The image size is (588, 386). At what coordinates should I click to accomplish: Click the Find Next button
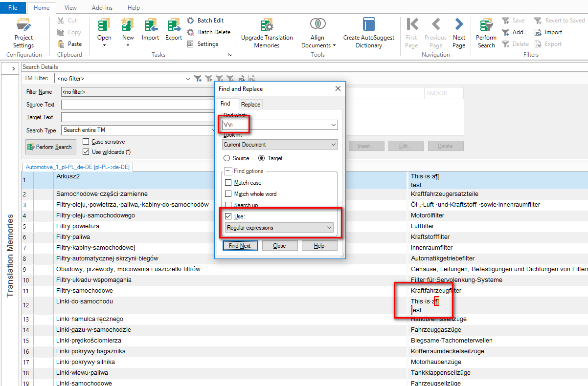(240, 245)
